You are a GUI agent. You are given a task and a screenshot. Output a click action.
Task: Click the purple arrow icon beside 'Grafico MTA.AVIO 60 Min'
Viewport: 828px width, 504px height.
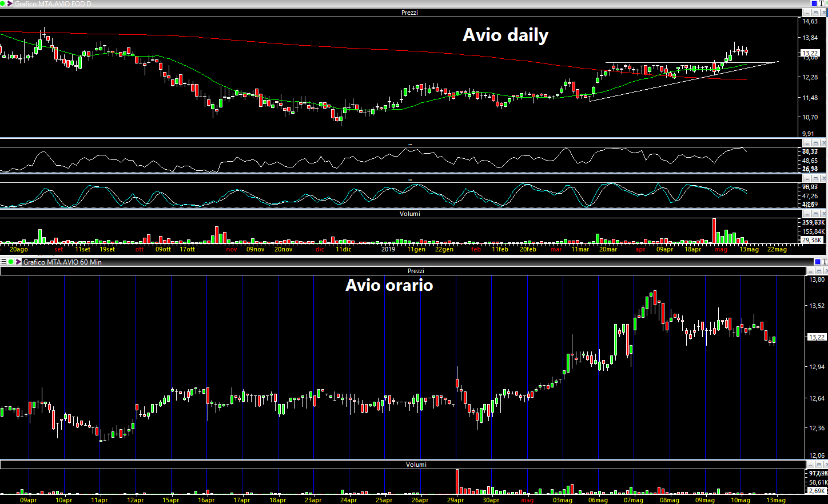pos(18,262)
